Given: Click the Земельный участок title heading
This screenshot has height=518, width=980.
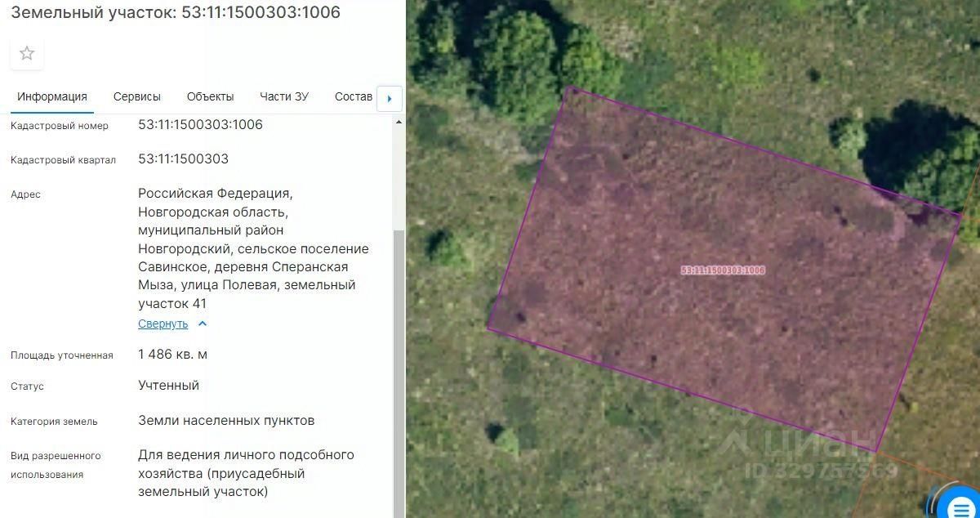Looking at the screenshot, I should click(x=176, y=12).
